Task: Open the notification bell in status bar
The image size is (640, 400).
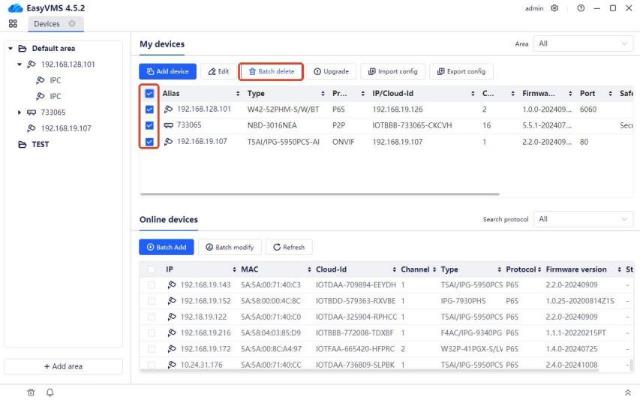Action: tap(50, 392)
